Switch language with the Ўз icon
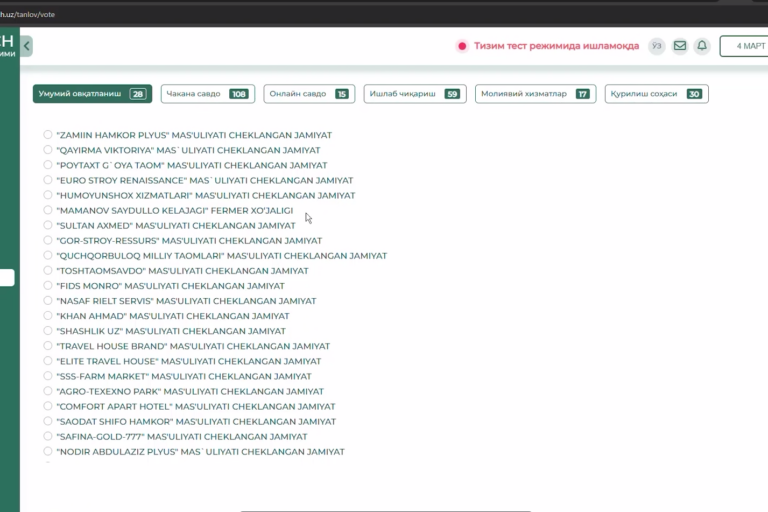Image resolution: width=768 pixels, height=512 pixels. point(656,46)
